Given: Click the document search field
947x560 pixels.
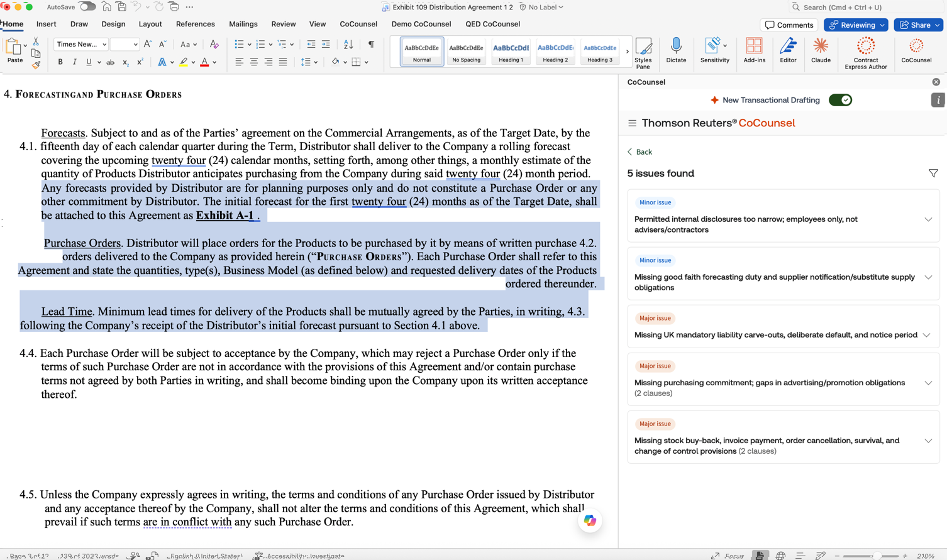Looking at the screenshot, I should pos(867,7).
